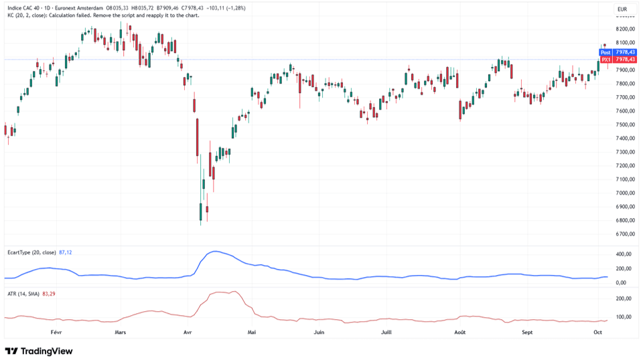Image resolution: width=643 pixels, height=364 pixels.
Task: Click the Juill label on time axis
Action: pos(386,332)
